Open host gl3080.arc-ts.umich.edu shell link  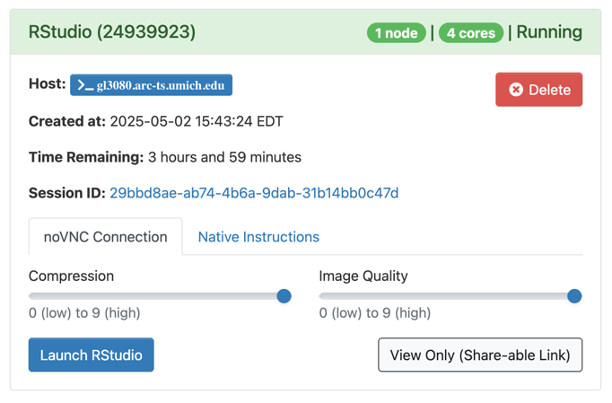[158, 85]
